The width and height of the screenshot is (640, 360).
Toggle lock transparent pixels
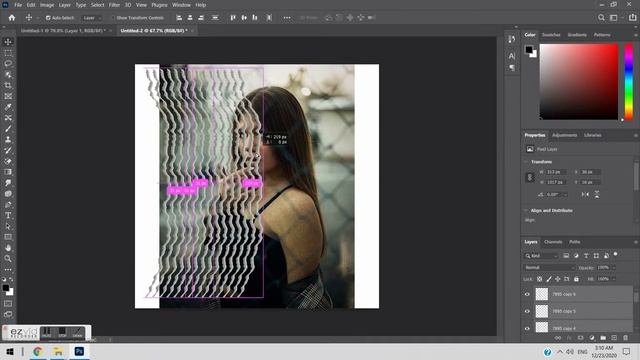tap(540, 279)
